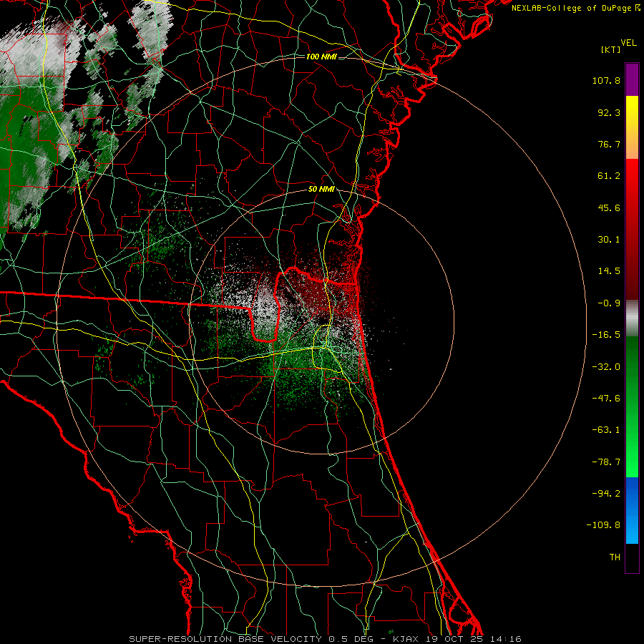Image resolution: width=644 pixels, height=644 pixels.
Task: Click the [KT] units label
Action: 610,49
